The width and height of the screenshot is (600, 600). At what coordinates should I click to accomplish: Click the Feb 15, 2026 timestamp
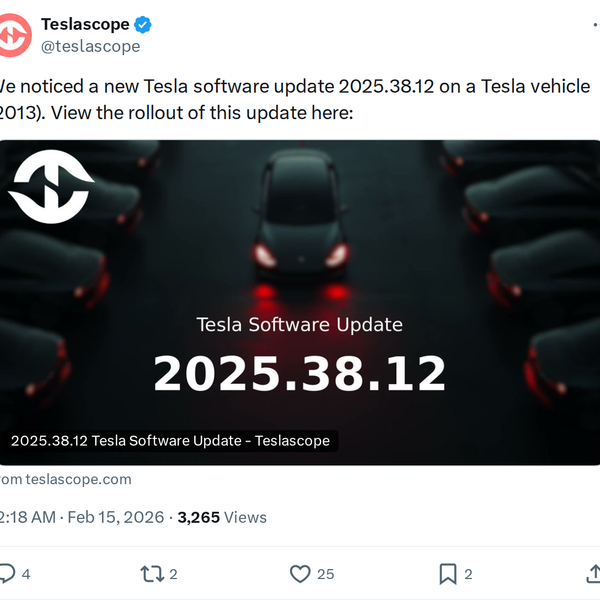point(116,517)
